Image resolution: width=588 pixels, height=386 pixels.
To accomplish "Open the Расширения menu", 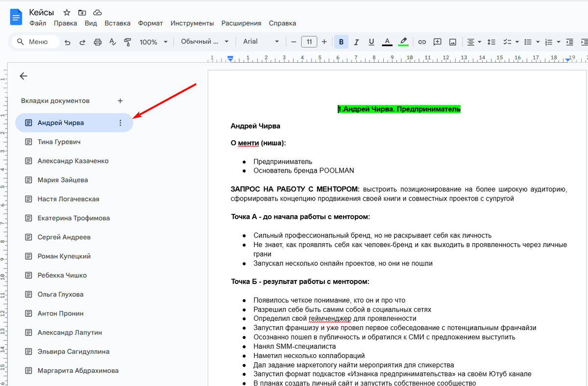I will tap(241, 23).
